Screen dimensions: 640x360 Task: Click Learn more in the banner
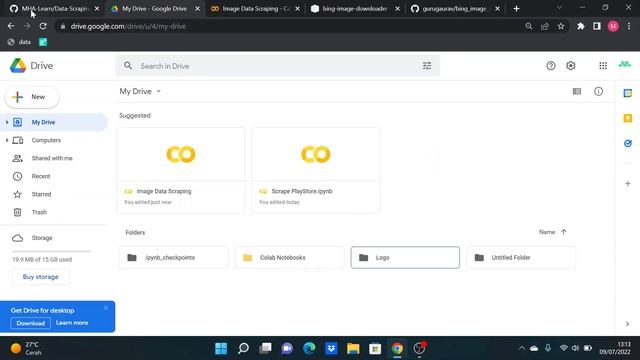click(x=72, y=323)
